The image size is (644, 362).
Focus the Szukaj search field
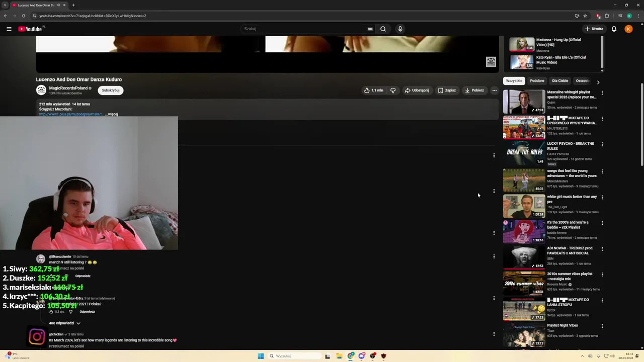click(x=304, y=29)
